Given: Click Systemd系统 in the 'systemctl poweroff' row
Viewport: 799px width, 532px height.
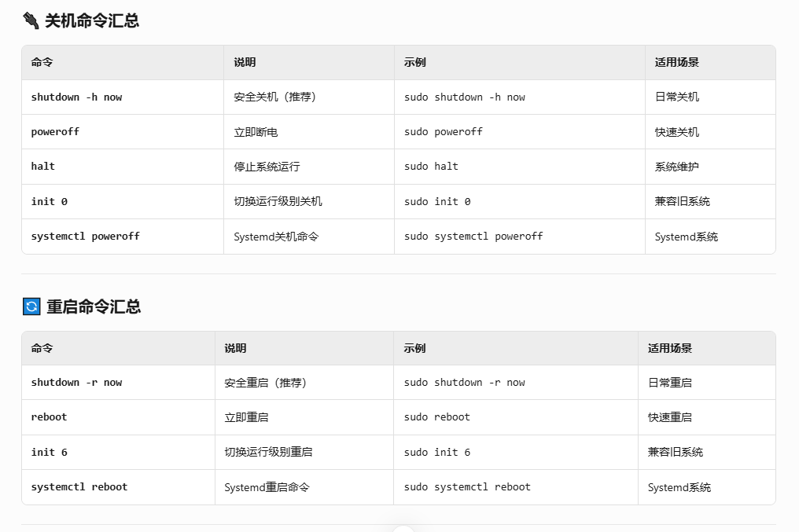Looking at the screenshot, I should [x=687, y=237].
